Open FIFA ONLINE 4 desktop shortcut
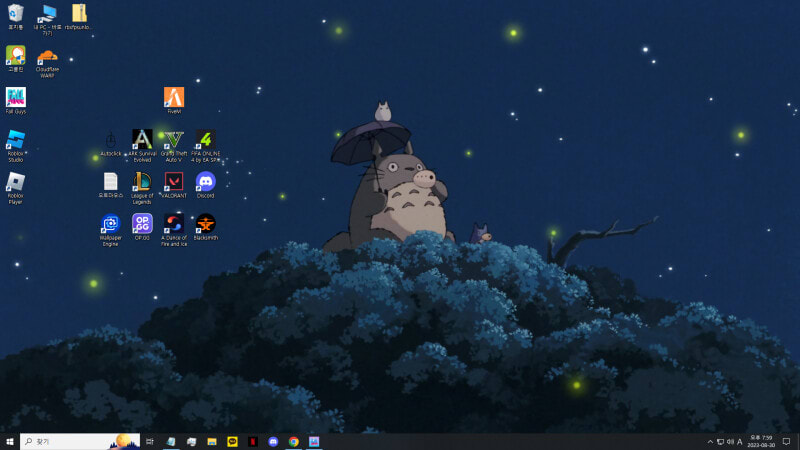Screen dimensions: 800x450 pos(206,146)
